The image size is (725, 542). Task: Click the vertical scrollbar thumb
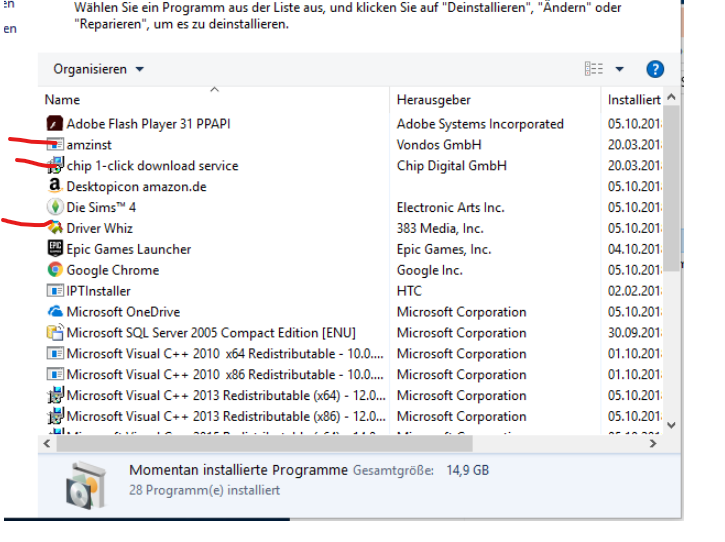pos(671,188)
